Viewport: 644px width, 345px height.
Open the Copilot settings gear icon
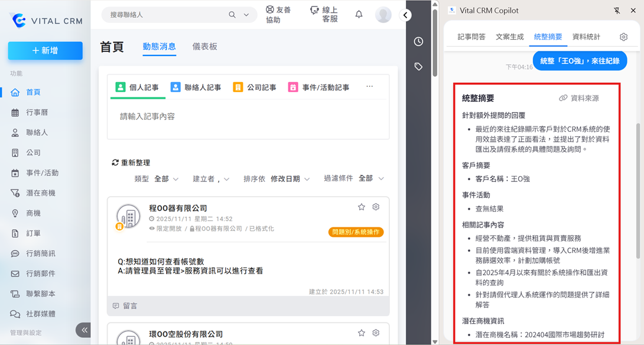pos(623,37)
